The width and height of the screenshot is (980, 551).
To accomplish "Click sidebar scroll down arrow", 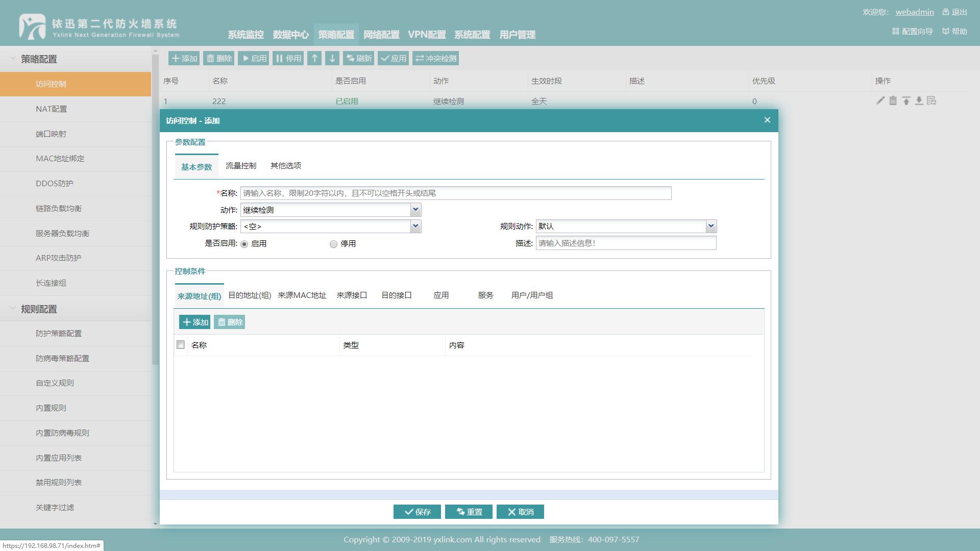I will click(x=155, y=523).
